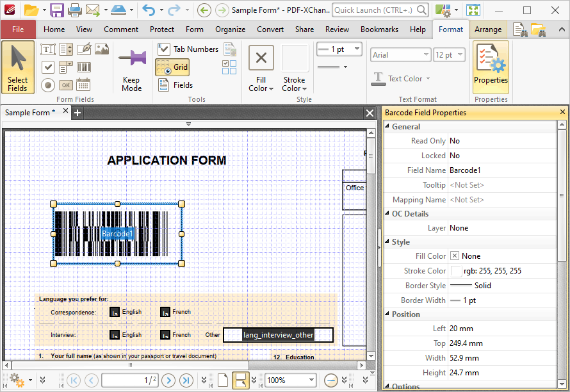Toggle the Grid display

click(172, 67)
